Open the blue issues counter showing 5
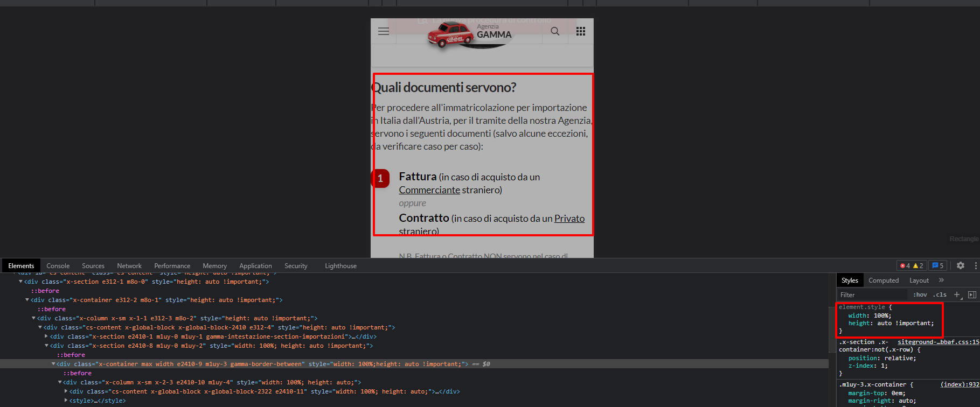The height and width of the screenshot is (407, 980). (938, 265)
